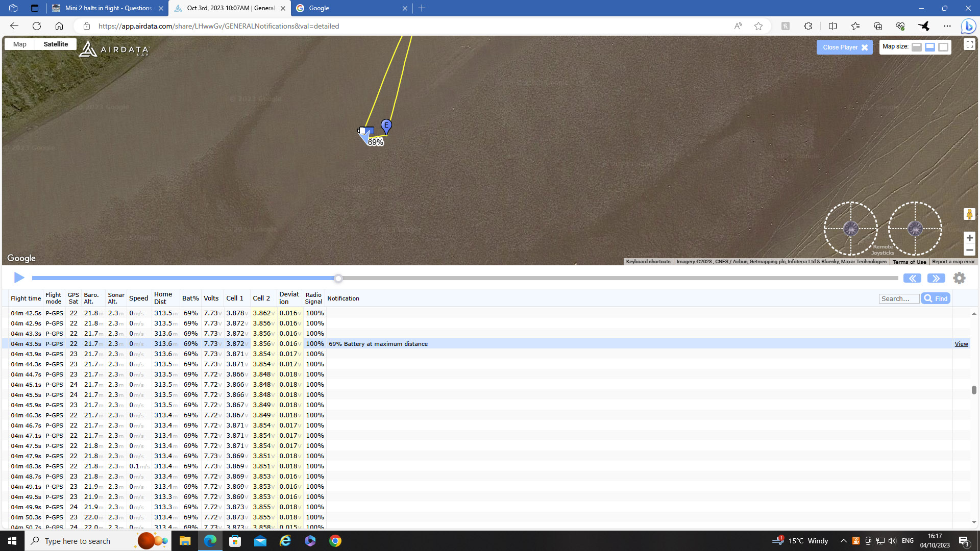Click the notification search input field
The width and height of the screenshot is (980, 551).
coord(898,298)
